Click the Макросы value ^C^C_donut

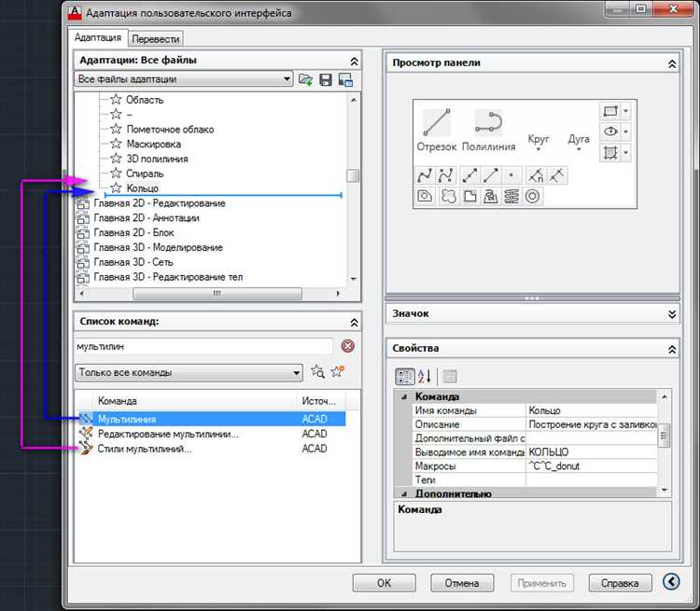(591, 466)
